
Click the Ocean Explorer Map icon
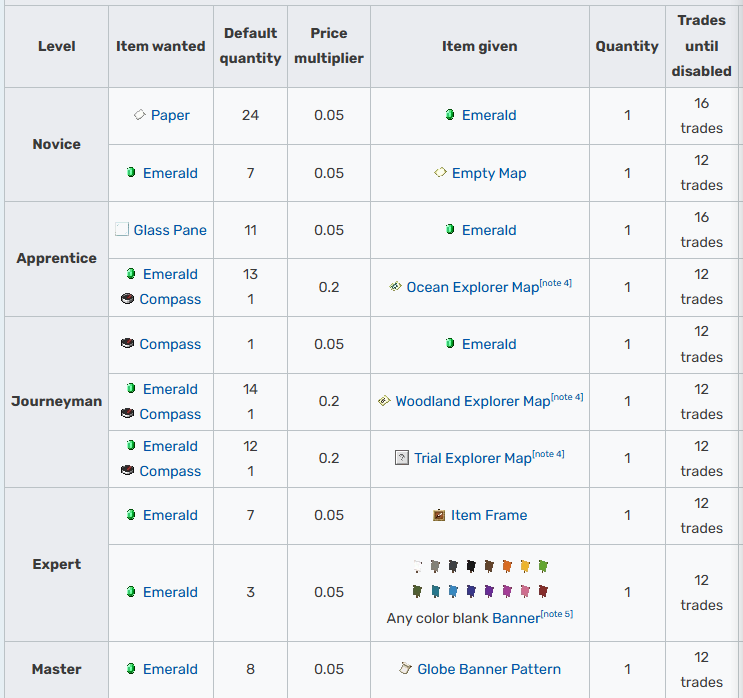[395, 287]
